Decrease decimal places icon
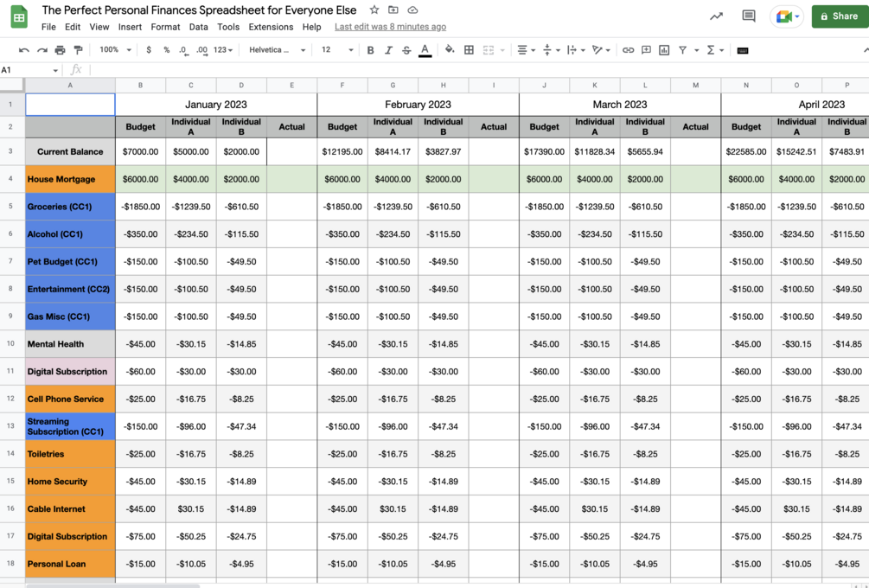869x588 pixels. [183, 50]
